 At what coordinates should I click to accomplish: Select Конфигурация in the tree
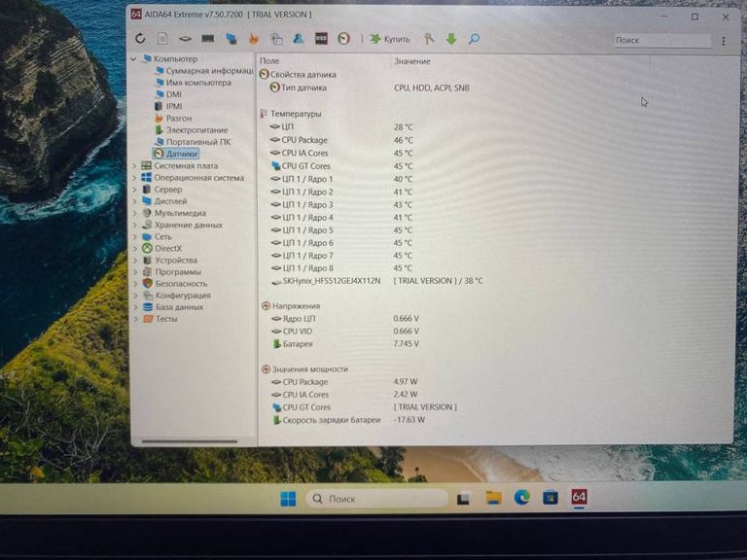click(x=177, y=296)
